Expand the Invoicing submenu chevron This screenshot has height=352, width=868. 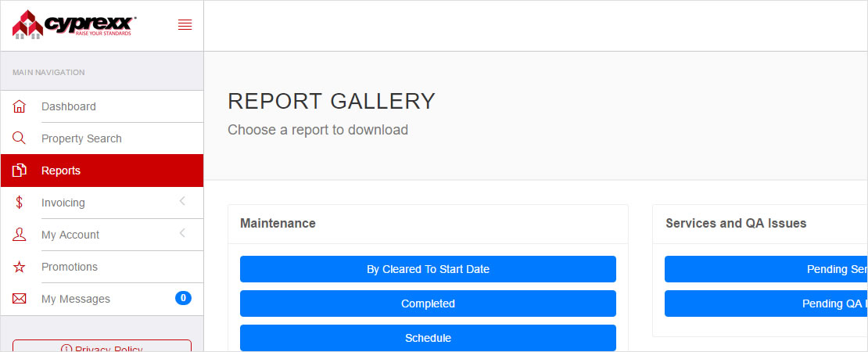182,202
